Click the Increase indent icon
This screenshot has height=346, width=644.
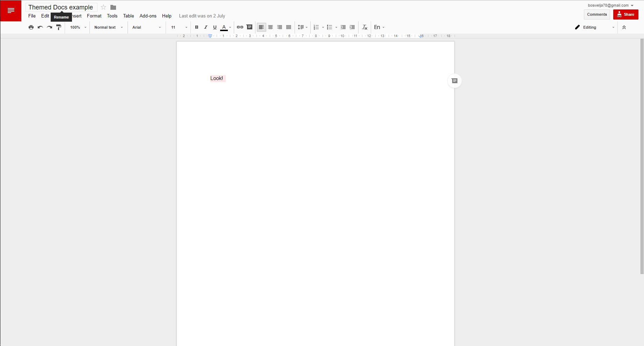352,27
